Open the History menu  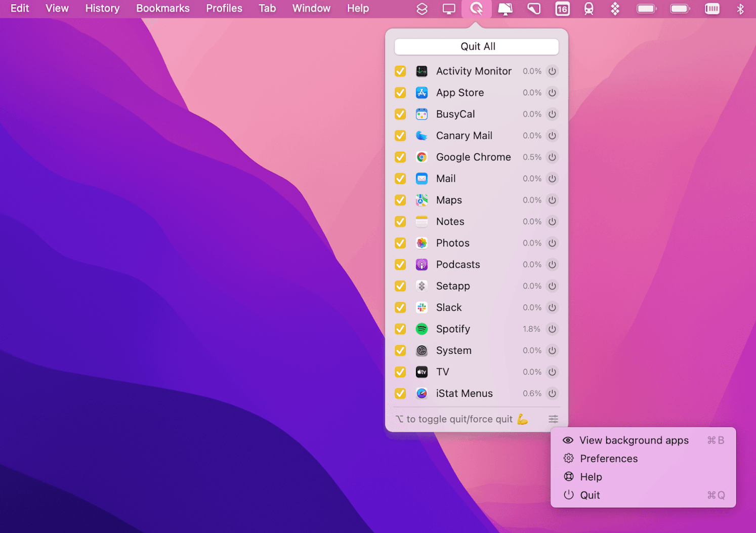point(102,9)
